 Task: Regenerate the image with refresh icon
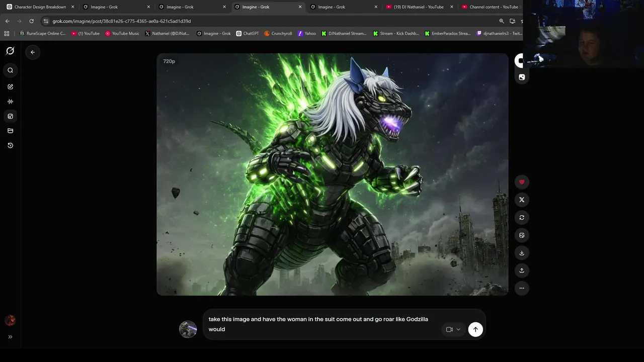tap(522, 218)
